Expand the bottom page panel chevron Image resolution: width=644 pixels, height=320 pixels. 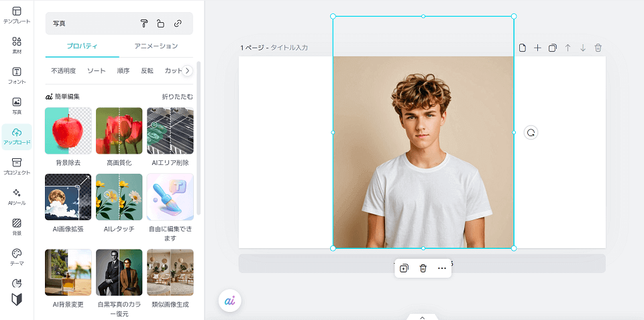[x=422, y=317]
